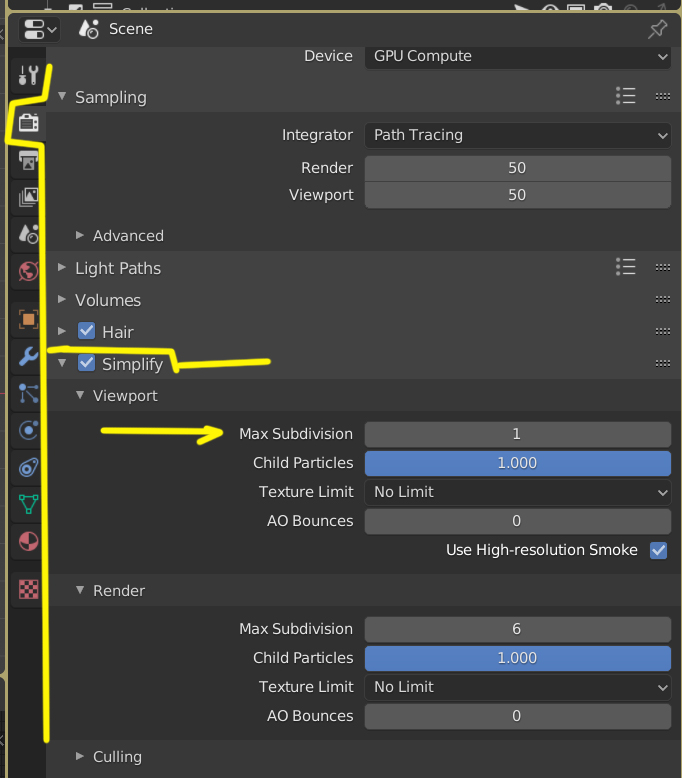Open the World properties tab

(x=29, y=271)
